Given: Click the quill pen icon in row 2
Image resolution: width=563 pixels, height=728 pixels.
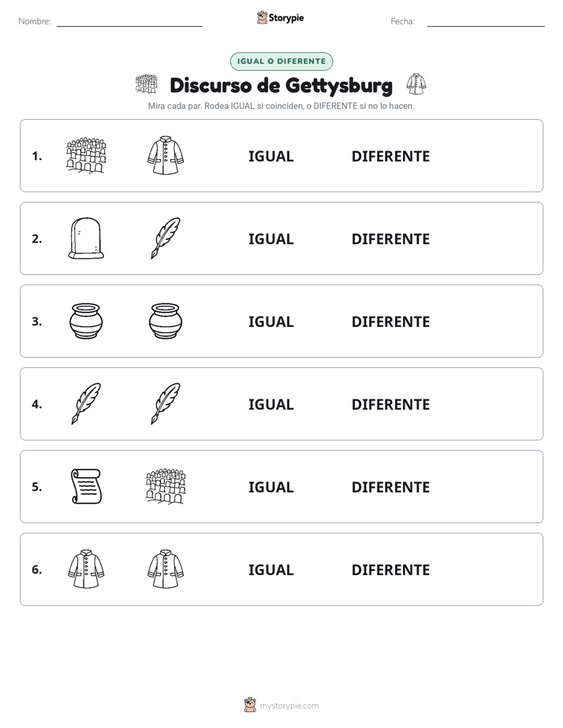Looking at the screenshot, I should click(x=166, y=238).
